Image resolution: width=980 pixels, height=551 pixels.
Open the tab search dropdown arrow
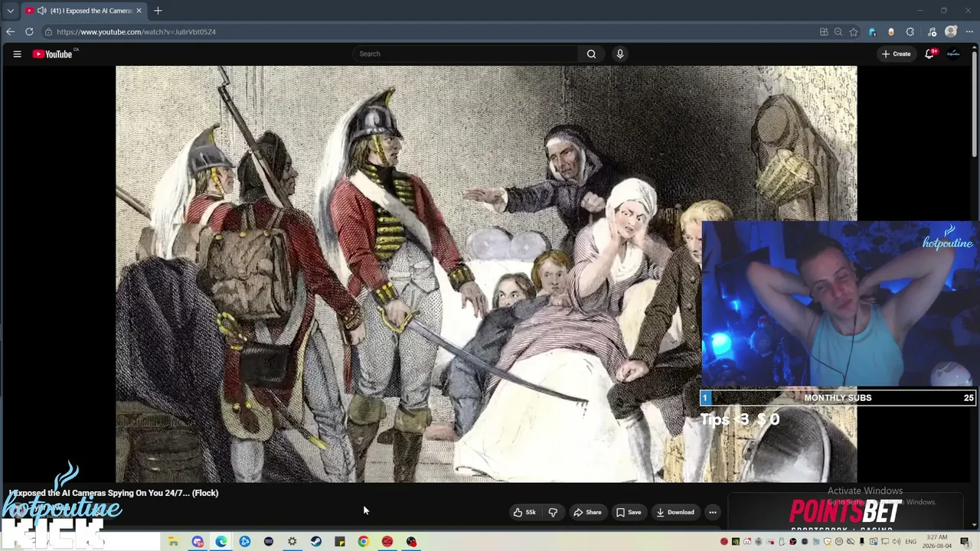[x=10, y=11]
